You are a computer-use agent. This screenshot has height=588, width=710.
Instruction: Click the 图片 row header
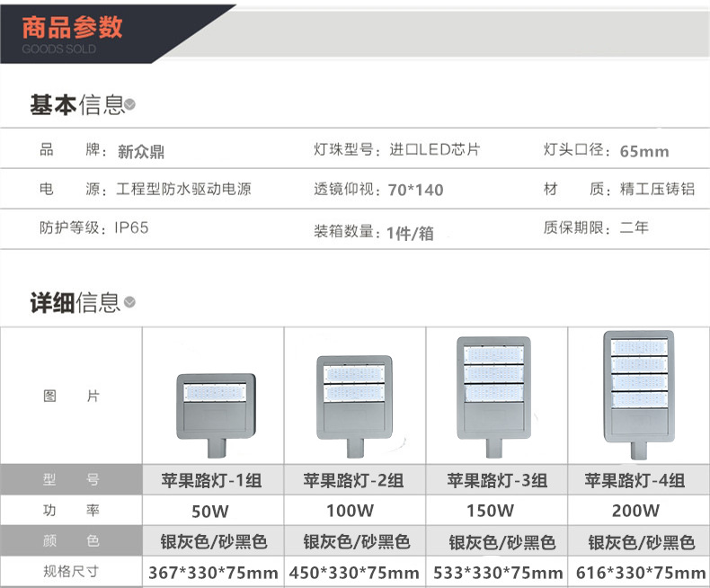tap(71, 396)
